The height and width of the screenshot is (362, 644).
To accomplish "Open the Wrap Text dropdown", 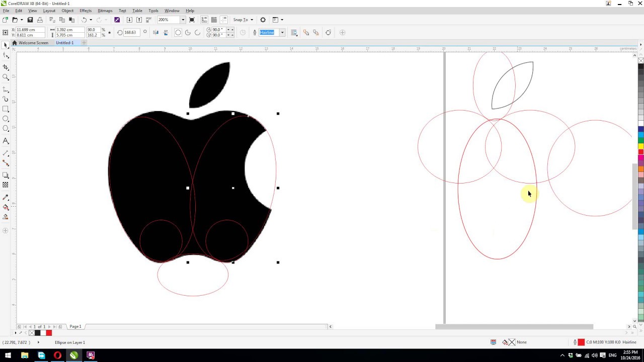I will click(x=294, y=33).
